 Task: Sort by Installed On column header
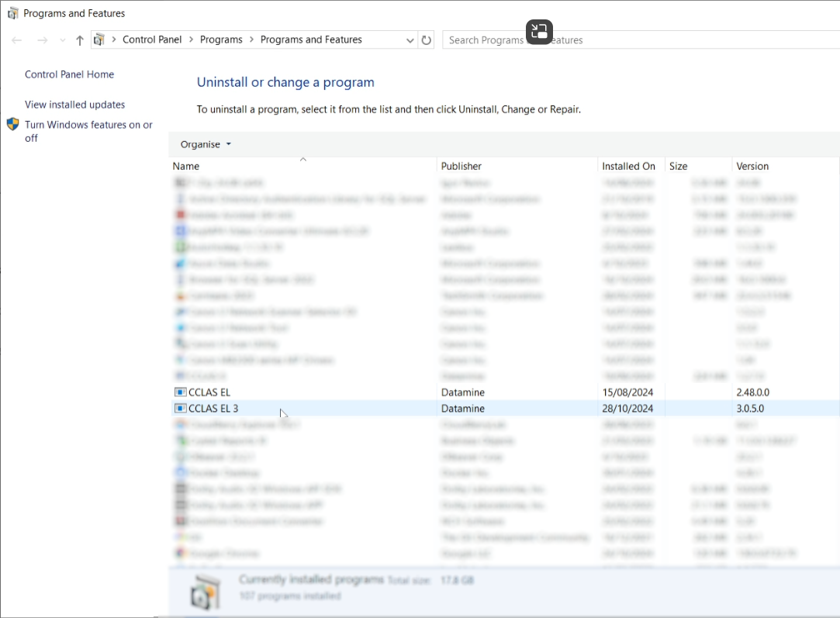(x=631, y=166)
